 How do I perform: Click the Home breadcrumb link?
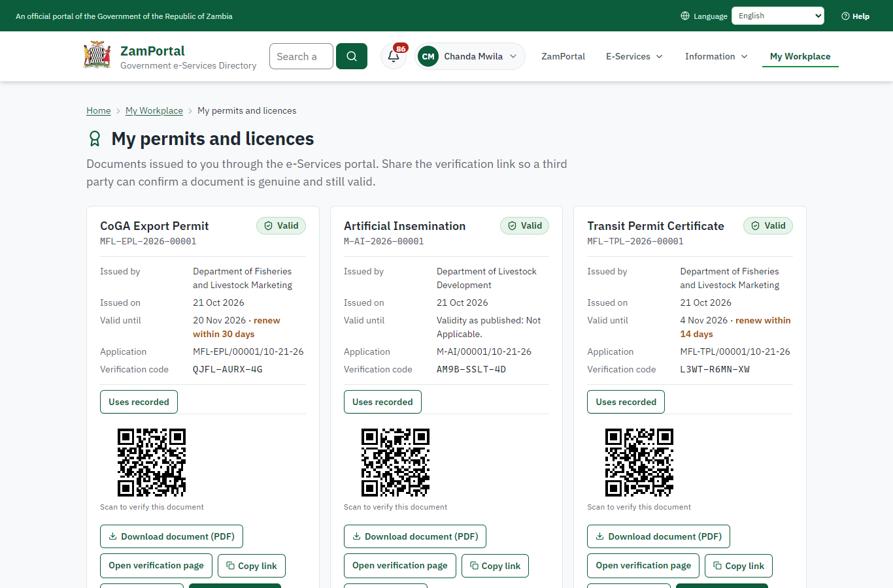point(99,110)
